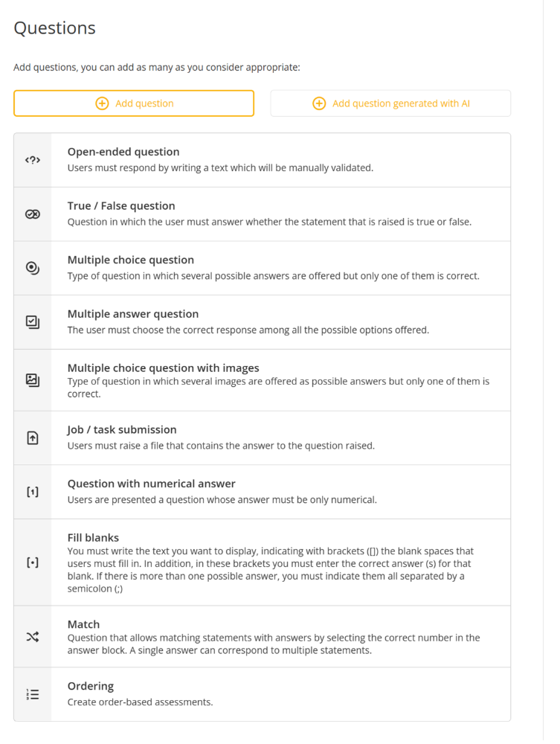Select Multiple choice question with images

tap(164, 368)
